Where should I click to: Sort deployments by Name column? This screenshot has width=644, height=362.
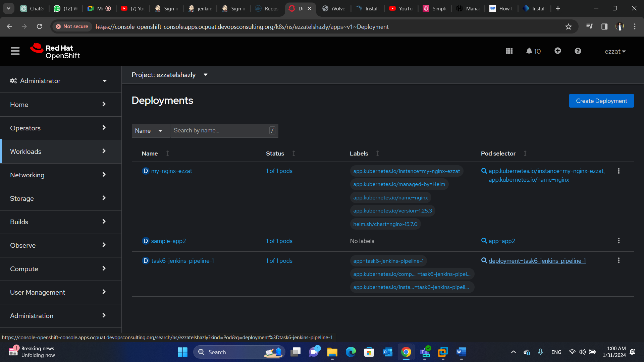pyautogui.click(x=150, y=153)
